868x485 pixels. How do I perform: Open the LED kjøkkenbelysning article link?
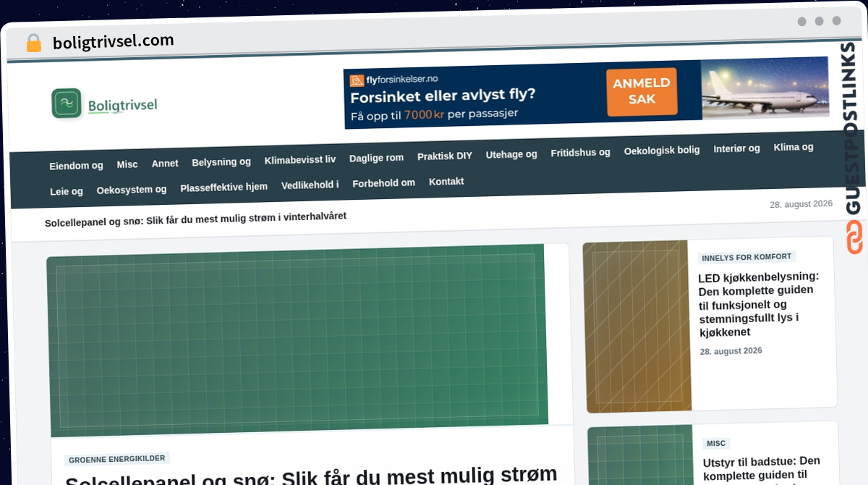[x=759, y=304]
